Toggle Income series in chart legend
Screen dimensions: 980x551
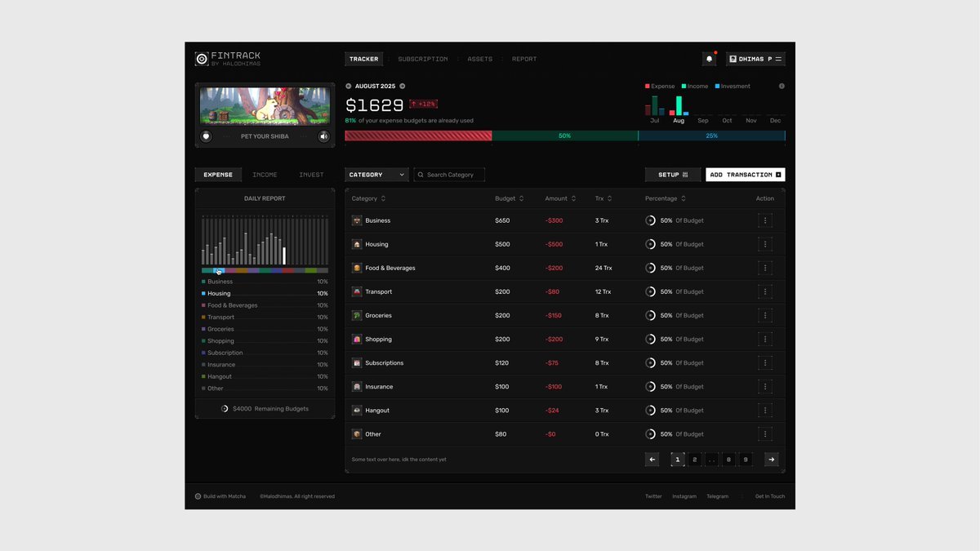point(694,86)
